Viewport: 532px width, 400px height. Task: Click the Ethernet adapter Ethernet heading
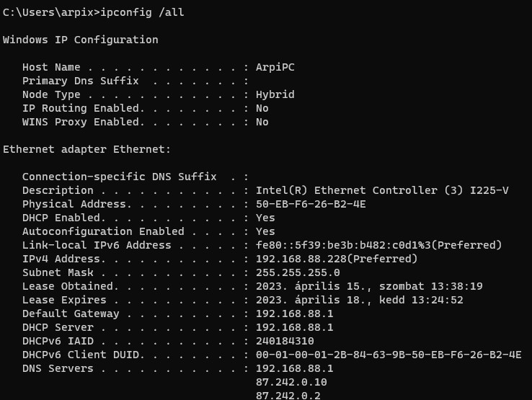(87, 149)
